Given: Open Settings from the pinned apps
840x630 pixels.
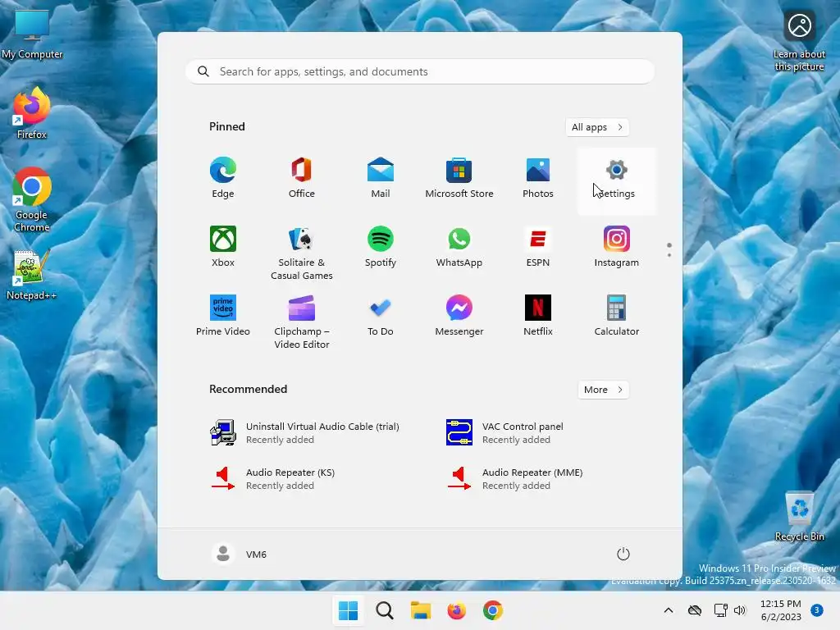Looking at the screenshot, I should coord(617,181).
